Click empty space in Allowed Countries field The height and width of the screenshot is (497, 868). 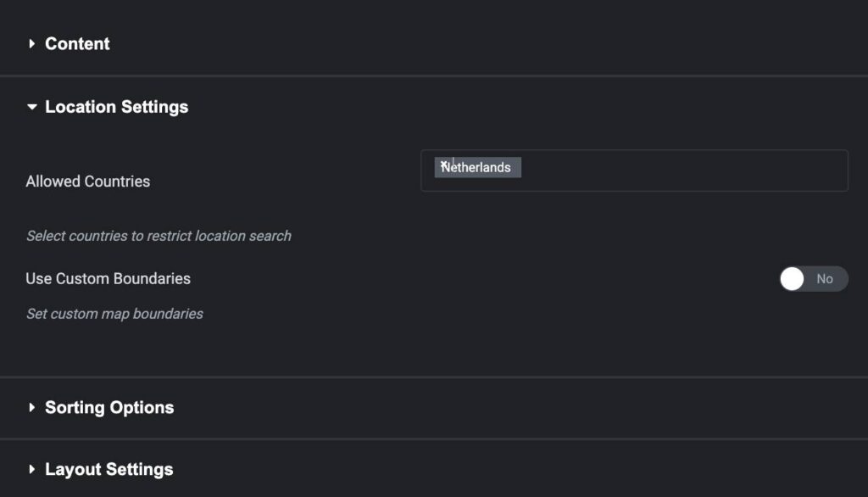tap(678, 170)
